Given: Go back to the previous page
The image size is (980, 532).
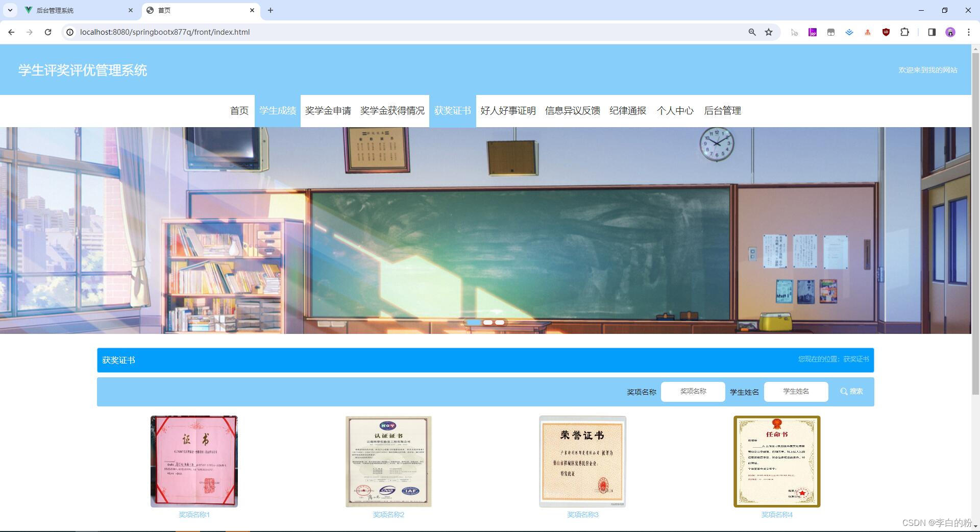Looking at the screenshot, I should pos(11,32).
